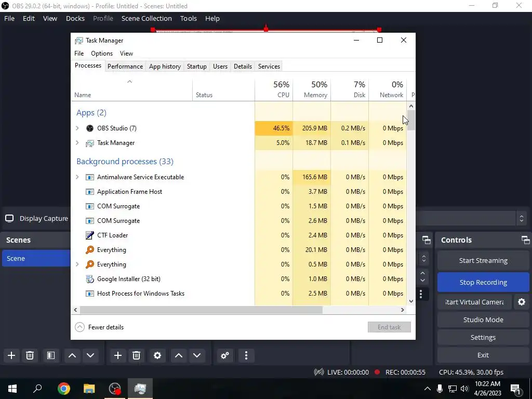Switch to the Details tab
532x399 pixels.
pos(243,66)
